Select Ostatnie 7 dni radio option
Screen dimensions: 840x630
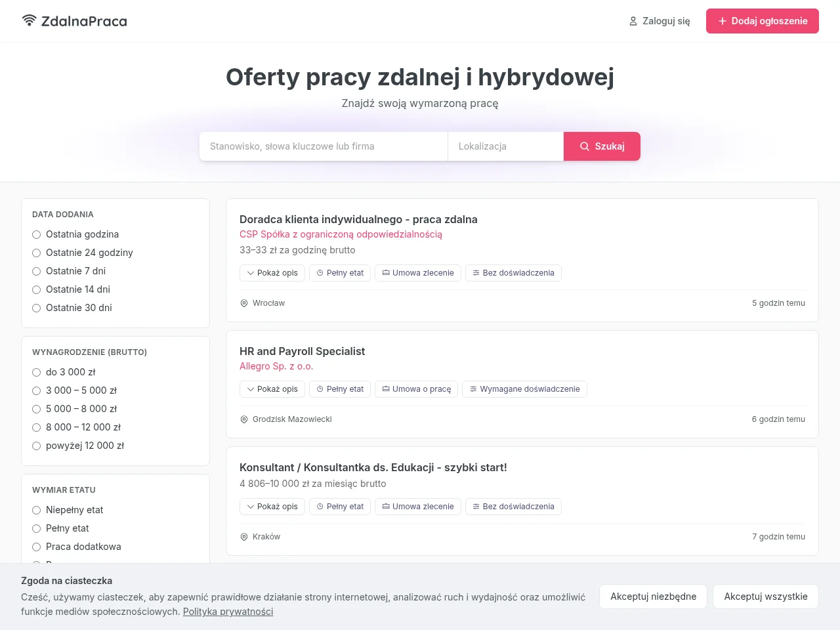[37, 271]
